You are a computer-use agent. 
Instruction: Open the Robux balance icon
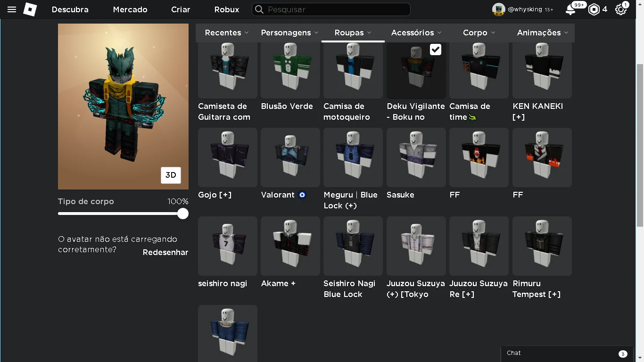(x=594, y=9)
